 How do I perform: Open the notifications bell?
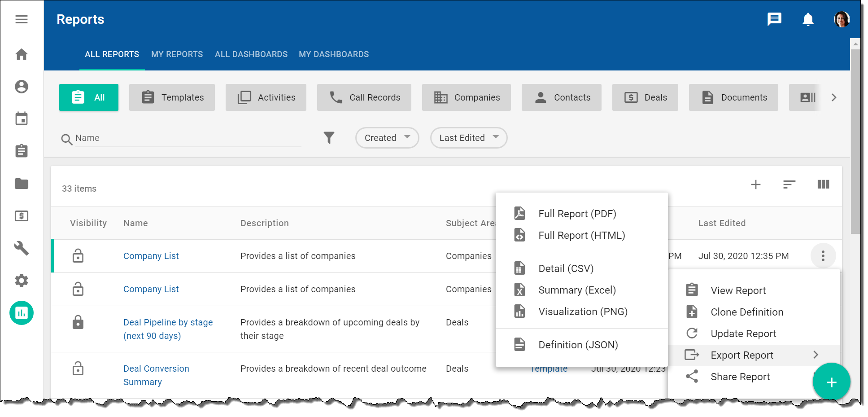pos(808,19)
